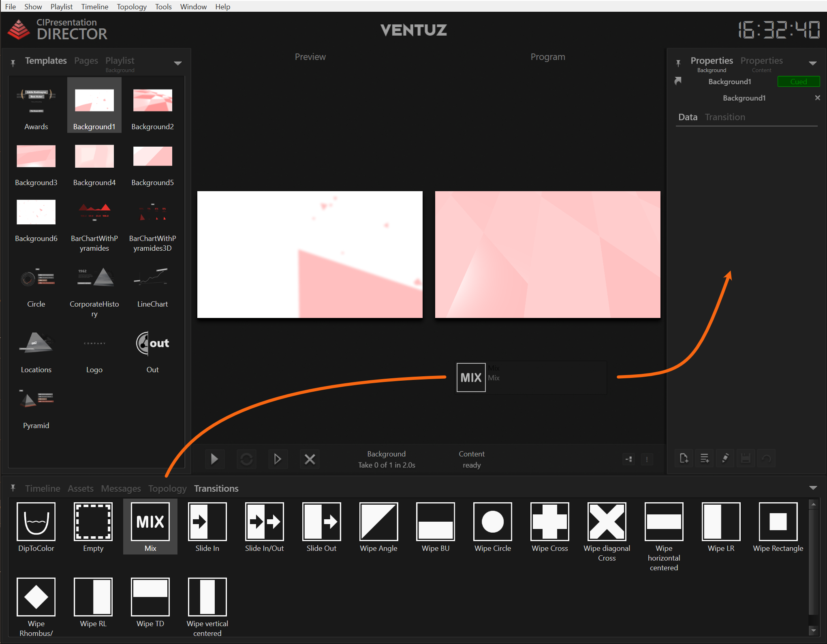This screenshot has height=644, width=827.
Task: Select the DipToColor transition icon
Action: coord(36,522)
